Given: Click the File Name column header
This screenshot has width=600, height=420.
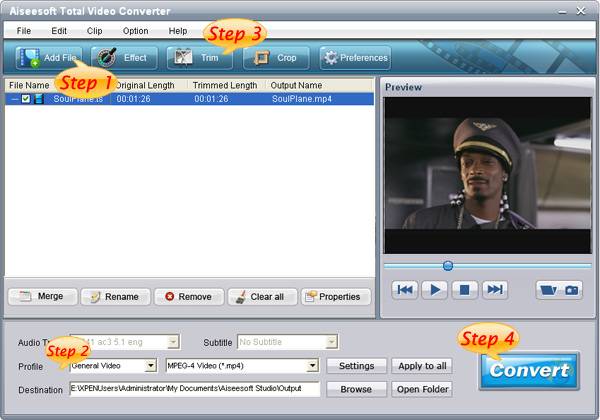Looking at the screenshot, I should pos(29,85).
